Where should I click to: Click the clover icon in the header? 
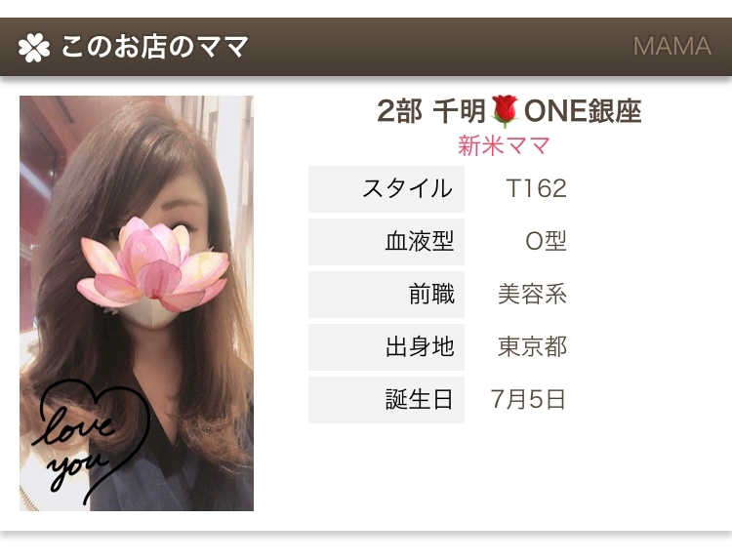coord(34,47)
